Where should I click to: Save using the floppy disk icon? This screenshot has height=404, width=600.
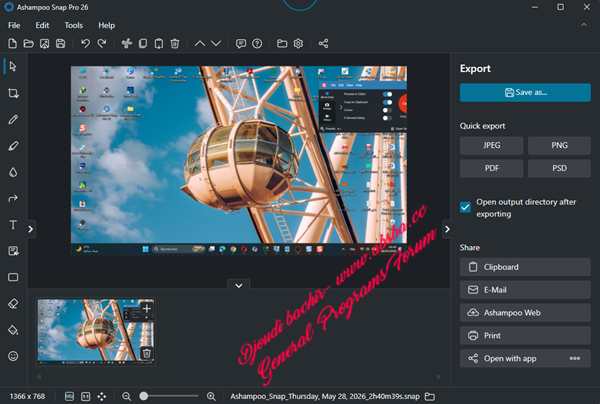point(60,44)
